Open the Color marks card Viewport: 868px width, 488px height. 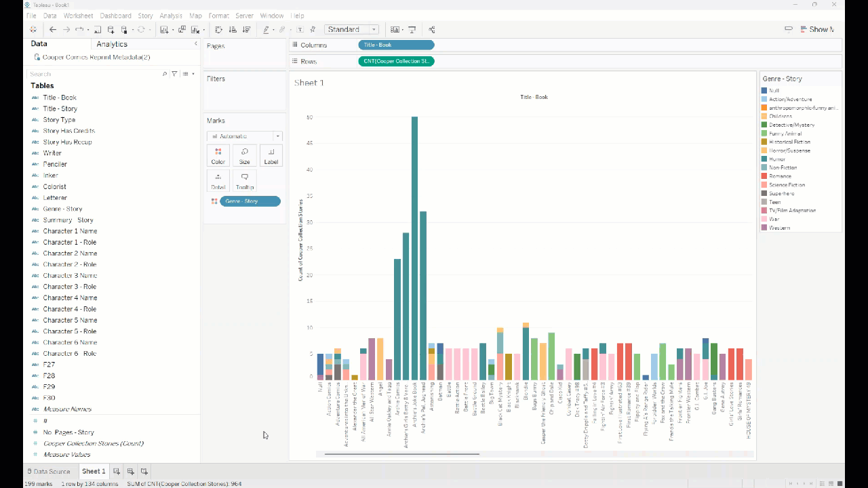218,156
